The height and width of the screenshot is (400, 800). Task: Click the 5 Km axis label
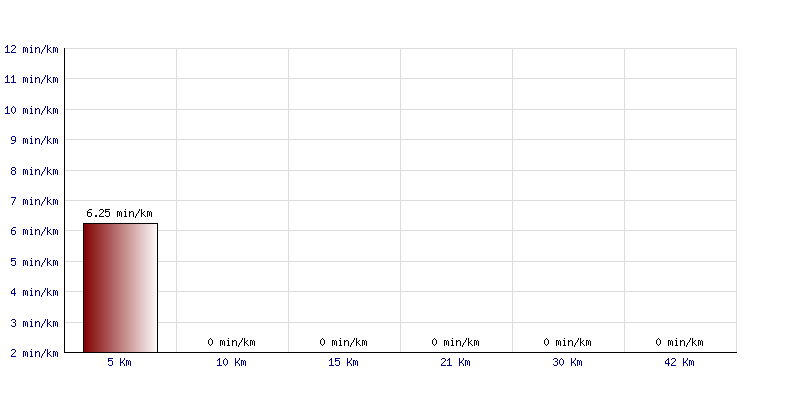[x=119, y=362]
